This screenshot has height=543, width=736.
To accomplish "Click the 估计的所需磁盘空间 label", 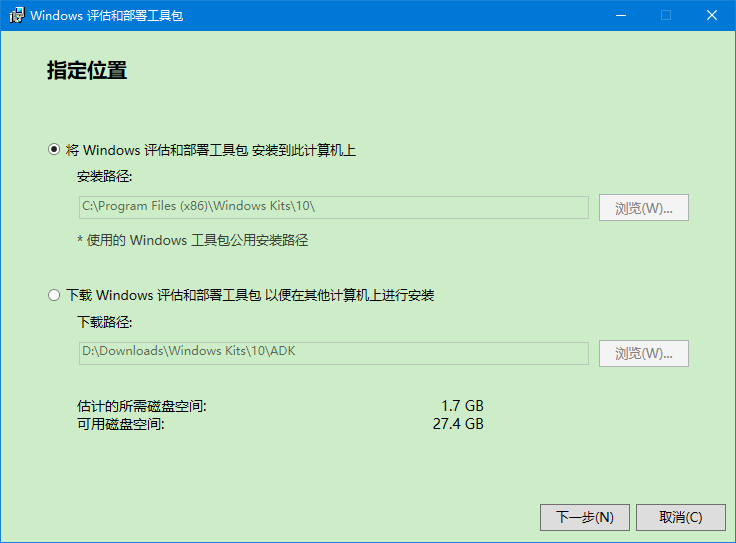I will [x=142, y=405].
